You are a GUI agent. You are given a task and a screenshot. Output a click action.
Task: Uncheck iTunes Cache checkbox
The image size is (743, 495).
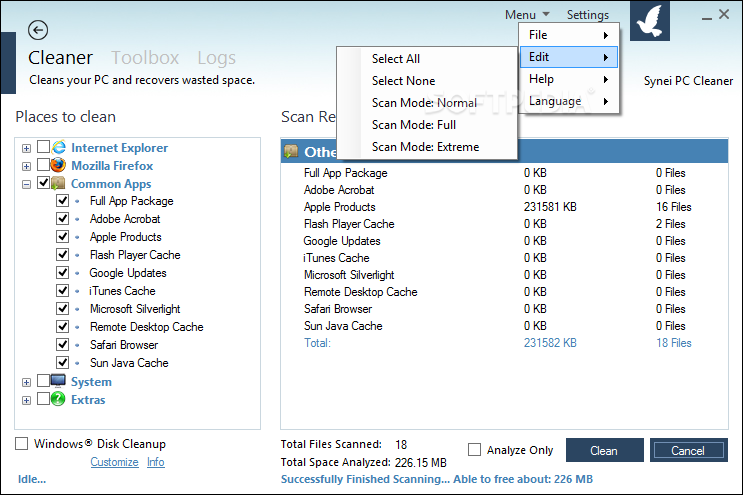[63, 290]
